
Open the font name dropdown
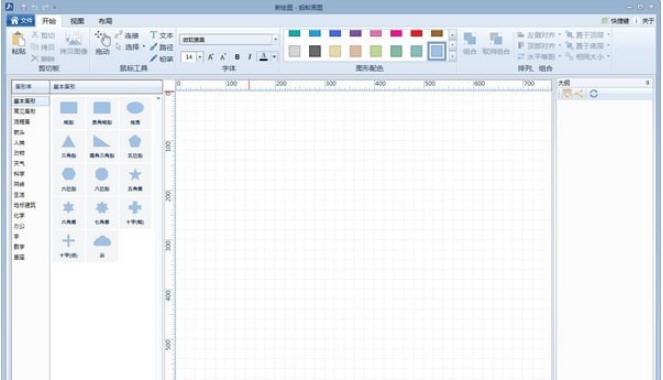click(275, 39)
